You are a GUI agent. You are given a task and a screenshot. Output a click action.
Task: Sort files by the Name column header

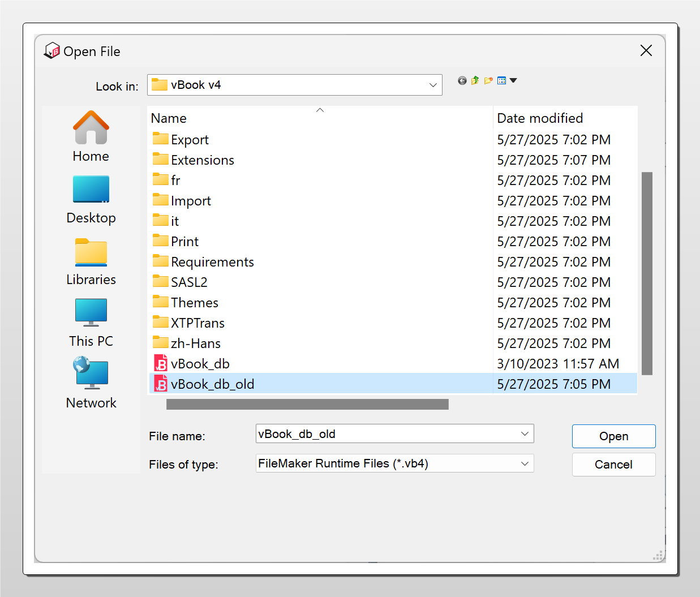[x=169, y=118]
